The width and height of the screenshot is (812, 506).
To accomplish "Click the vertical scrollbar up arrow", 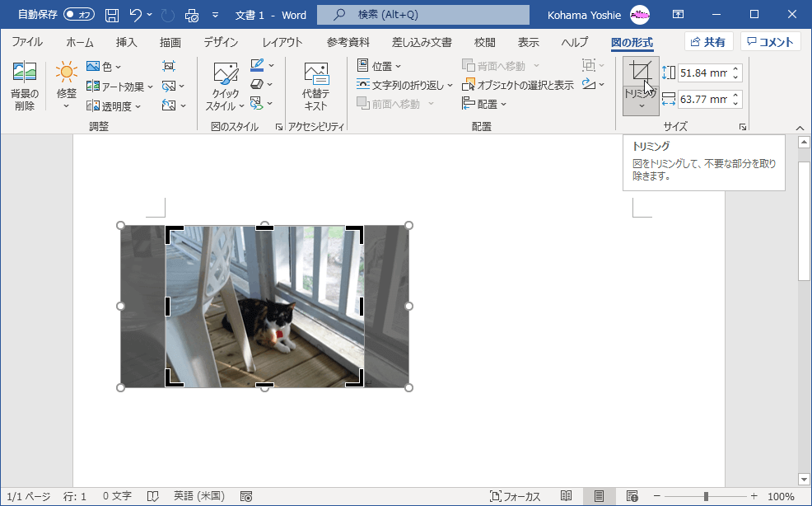I will 804,142.
